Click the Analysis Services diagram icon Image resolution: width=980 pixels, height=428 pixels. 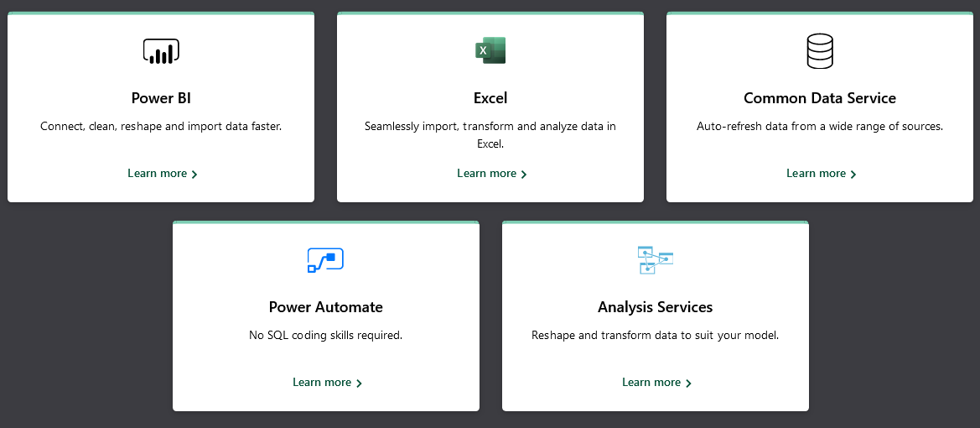655,259
